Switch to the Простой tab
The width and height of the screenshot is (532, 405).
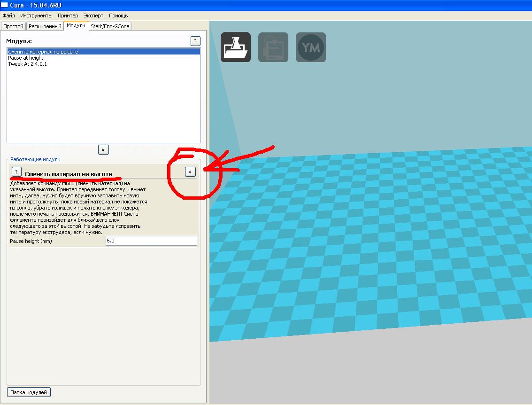13,27
